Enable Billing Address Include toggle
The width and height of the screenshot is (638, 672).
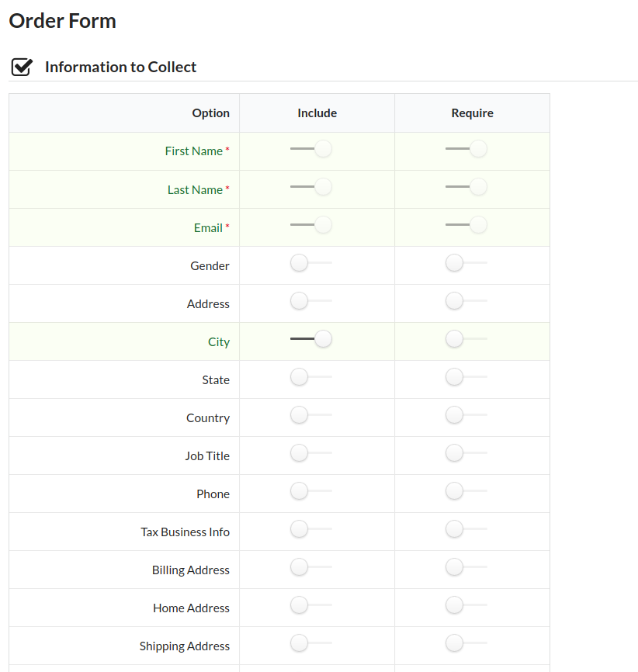click(311, 567)
